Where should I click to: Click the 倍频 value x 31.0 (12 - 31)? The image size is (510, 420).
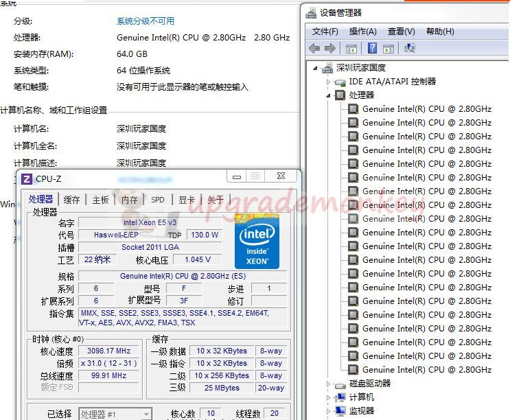click(109, 363)
